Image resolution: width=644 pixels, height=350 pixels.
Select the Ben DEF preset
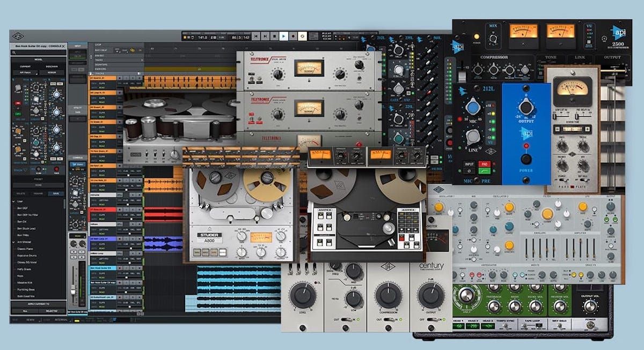coord(22,208)
